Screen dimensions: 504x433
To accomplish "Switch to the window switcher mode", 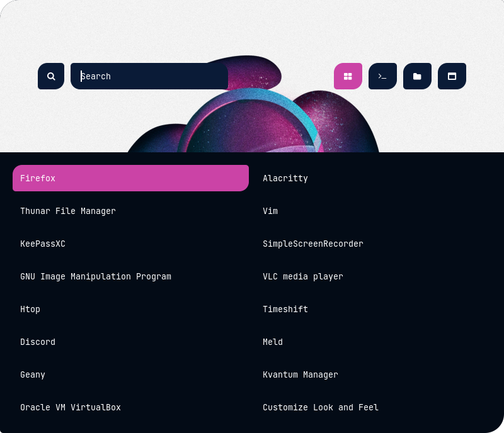I will point(452,76).
